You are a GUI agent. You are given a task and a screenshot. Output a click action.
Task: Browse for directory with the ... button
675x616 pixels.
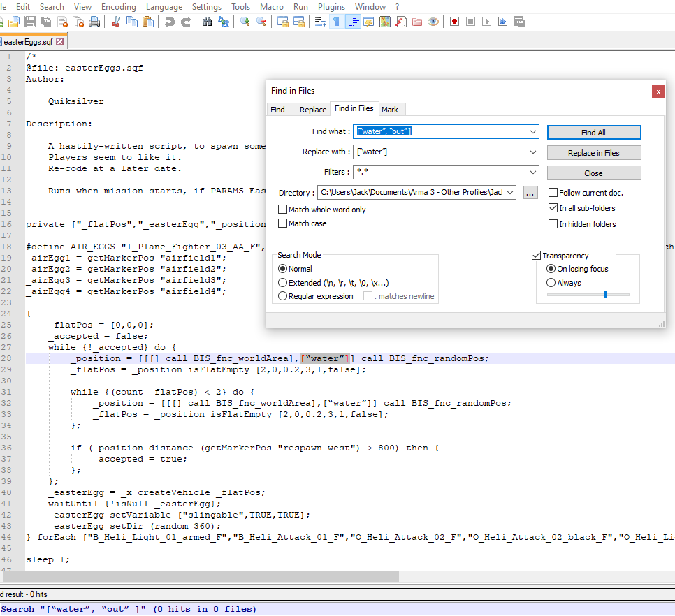[530, 193]
